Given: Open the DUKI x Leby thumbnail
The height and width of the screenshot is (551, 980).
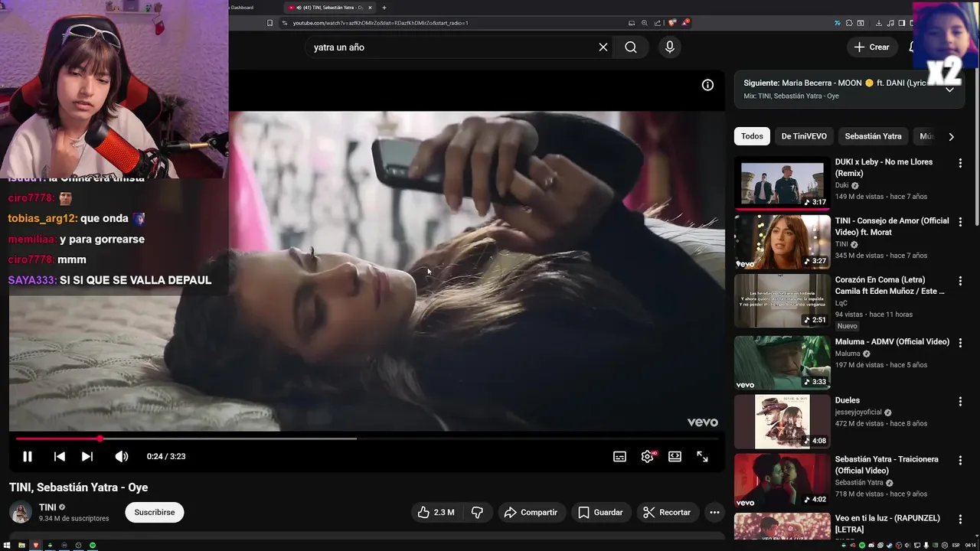Looking at the screenshot, I should (x=782, y=183).
